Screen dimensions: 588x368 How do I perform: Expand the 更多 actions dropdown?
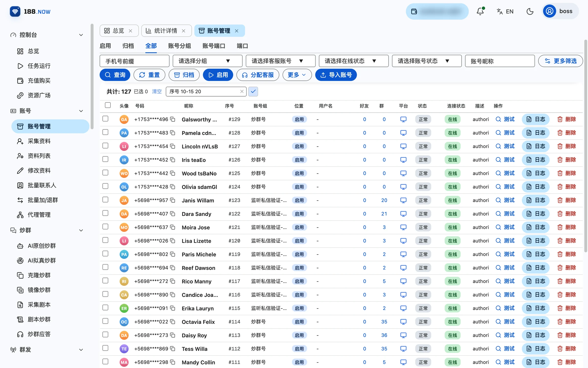(297, 75)
